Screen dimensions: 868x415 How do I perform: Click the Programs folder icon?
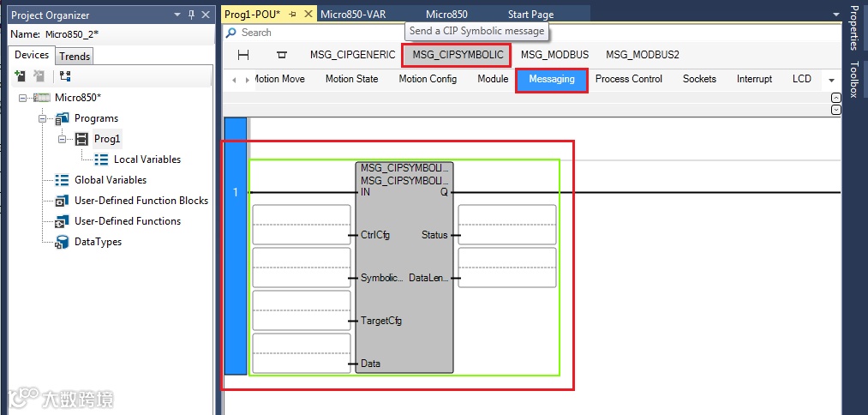(62, 118)
